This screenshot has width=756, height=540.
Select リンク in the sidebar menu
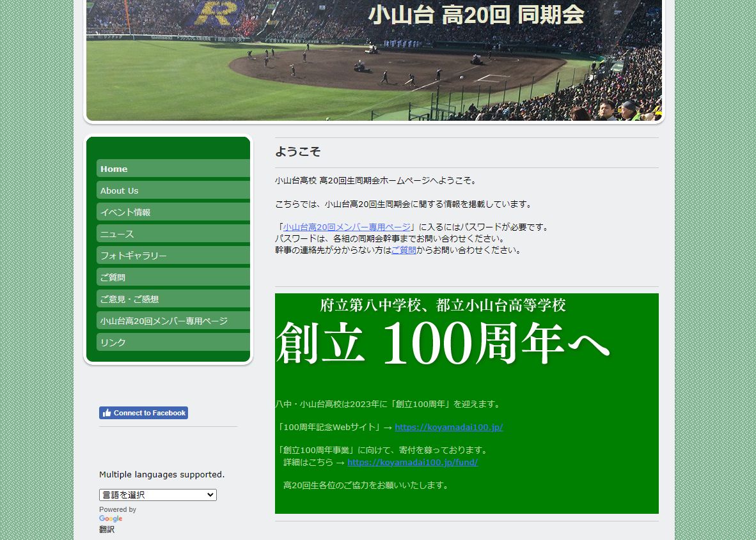pyautogui.click(x=173, y=343)
